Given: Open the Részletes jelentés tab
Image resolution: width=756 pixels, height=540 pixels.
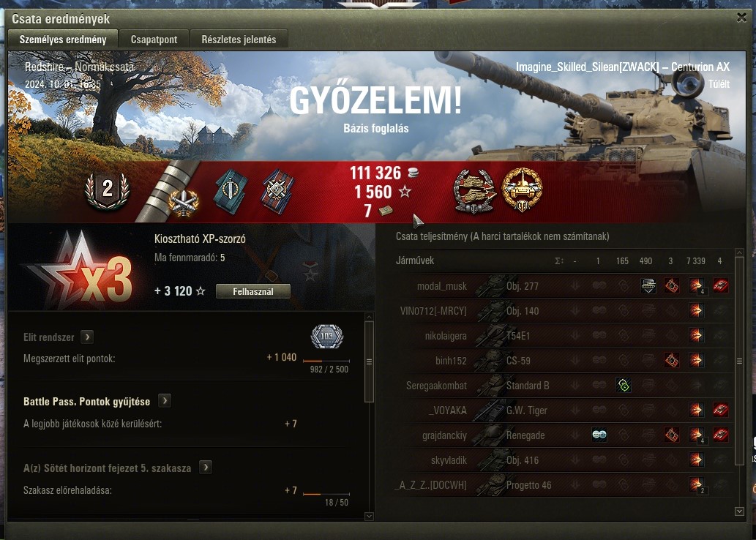Looking at the screenshot, I should [239, 40].
